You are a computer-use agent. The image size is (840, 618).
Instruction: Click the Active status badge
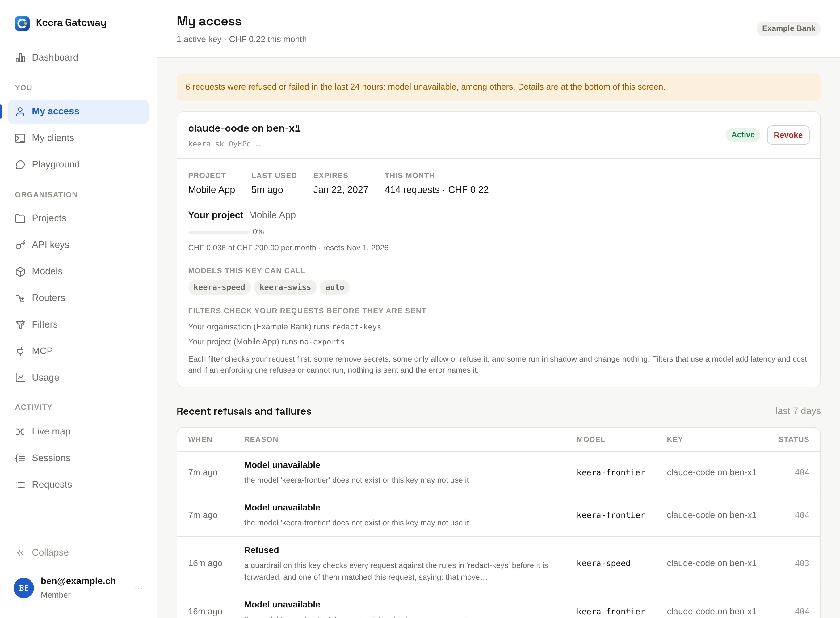click(743, 135)
